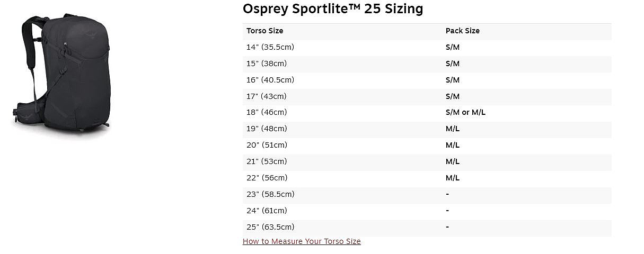The width and height of the screenshot is (644, 254).
Task: Select the "Pack Size" column header
Action: pyautogui.click(x=462, y=31)
